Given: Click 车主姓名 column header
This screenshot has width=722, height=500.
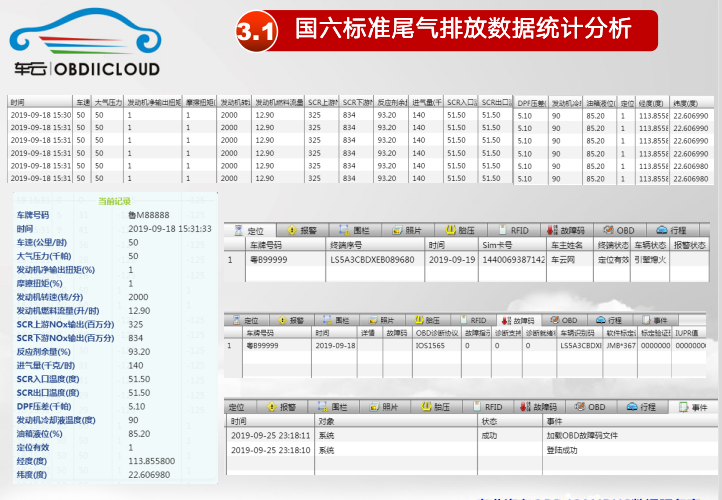Looking at the screenshot, I should (570, 245).
